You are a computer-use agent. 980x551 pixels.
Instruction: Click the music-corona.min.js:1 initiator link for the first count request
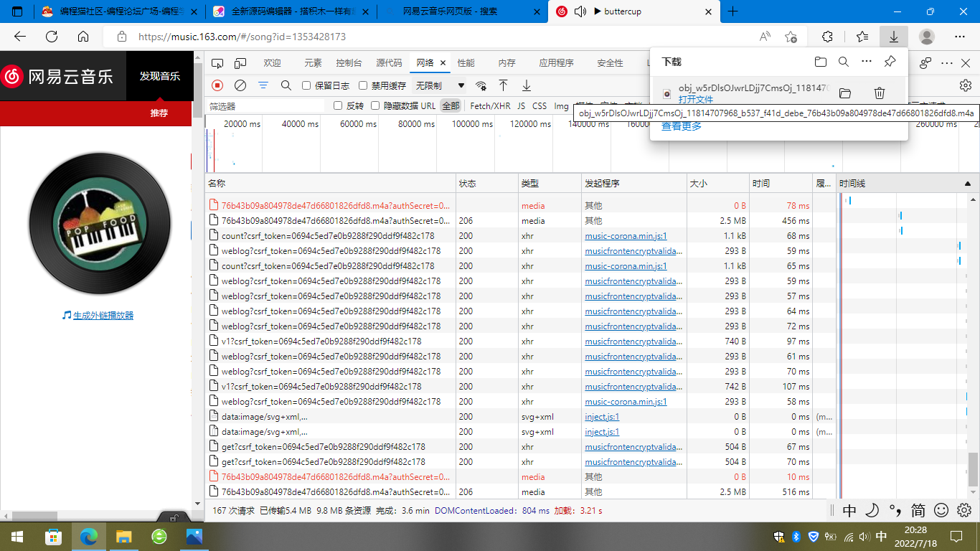[626, 236]
